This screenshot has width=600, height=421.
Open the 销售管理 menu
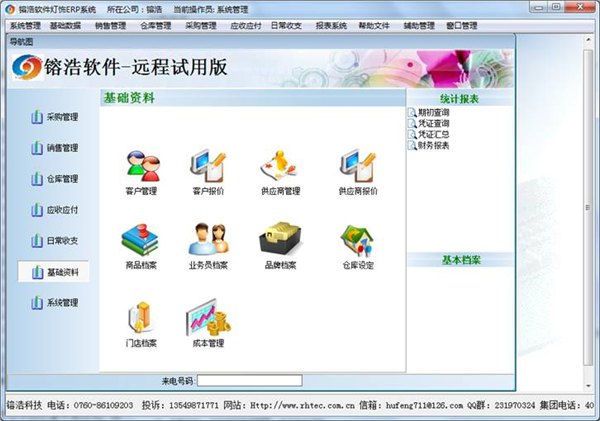(111, 26)
